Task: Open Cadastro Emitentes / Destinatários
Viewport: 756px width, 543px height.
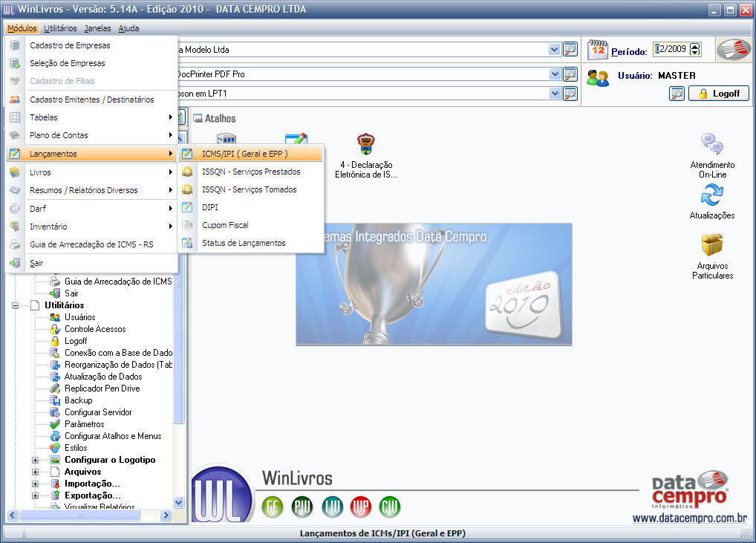Action: tap(91, 100)
